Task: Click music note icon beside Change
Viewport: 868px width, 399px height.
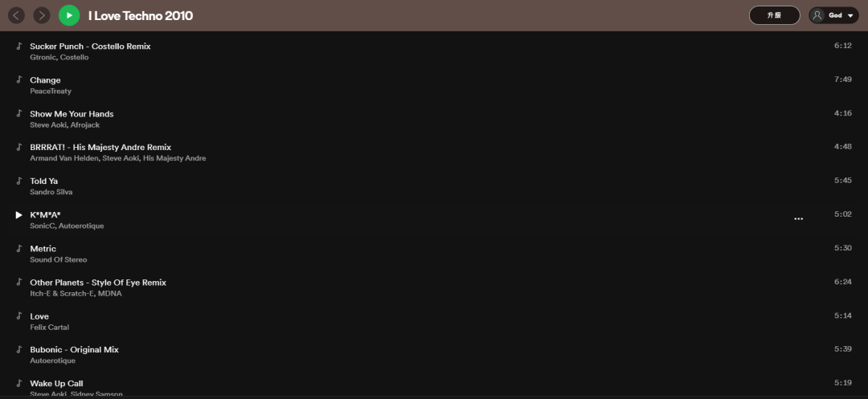Action: click(x=18, y=79)
